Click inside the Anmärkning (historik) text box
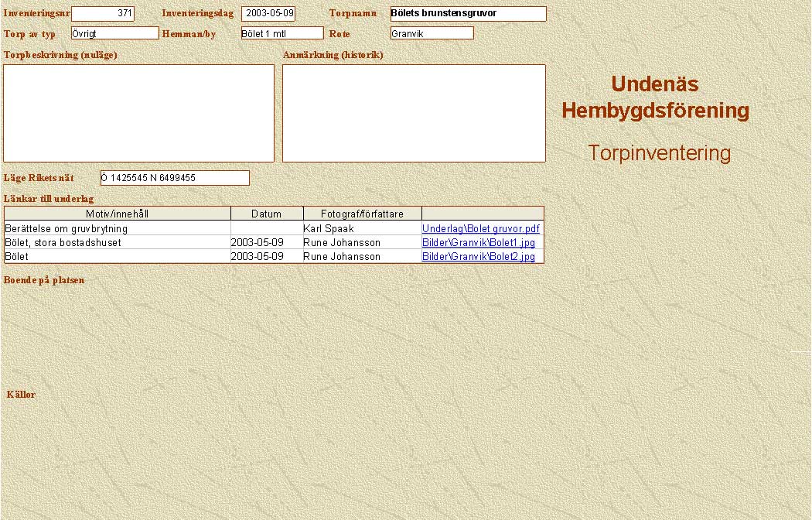 (x=414, y=113)
